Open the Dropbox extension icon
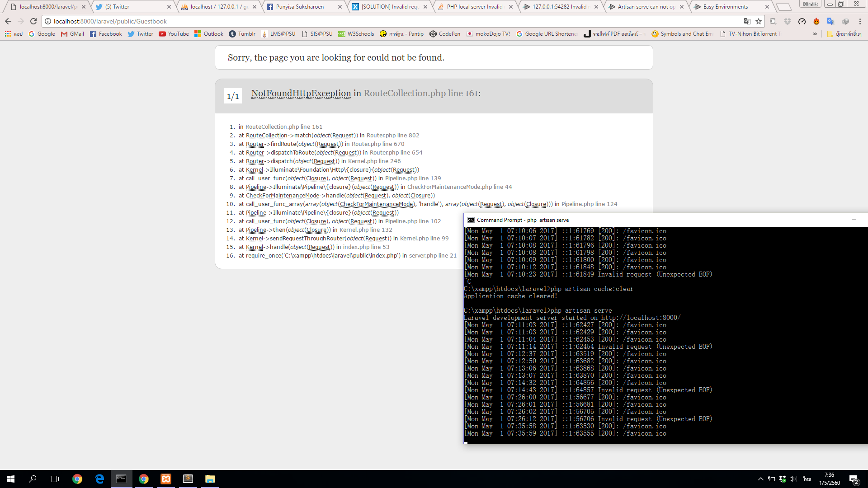 coord(788,21)
